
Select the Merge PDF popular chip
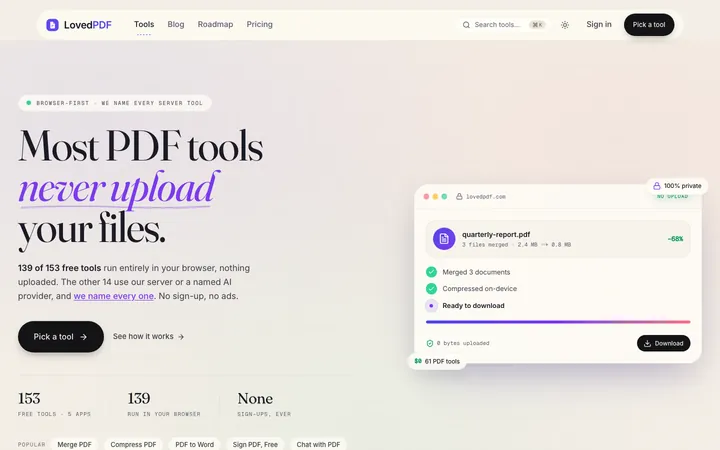pos(74,444)
